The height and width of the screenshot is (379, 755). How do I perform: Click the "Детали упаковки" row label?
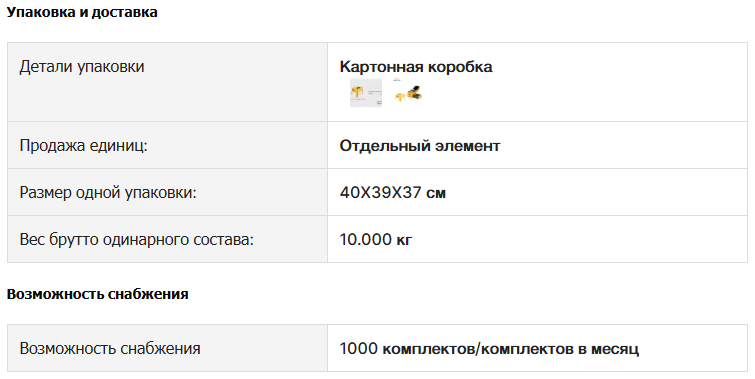click(x=82, y=66)
